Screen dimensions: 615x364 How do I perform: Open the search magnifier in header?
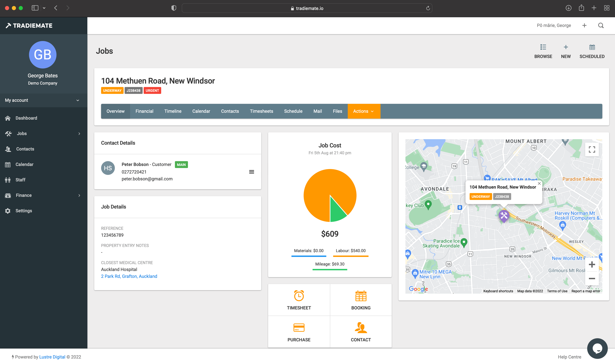click(x=601, y=26)
